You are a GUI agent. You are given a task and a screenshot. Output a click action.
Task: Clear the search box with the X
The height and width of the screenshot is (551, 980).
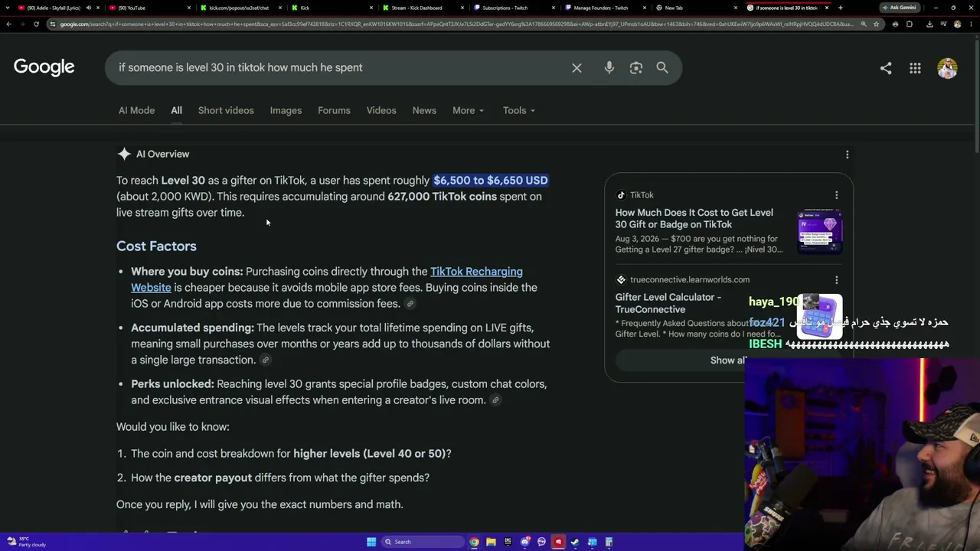577,67
